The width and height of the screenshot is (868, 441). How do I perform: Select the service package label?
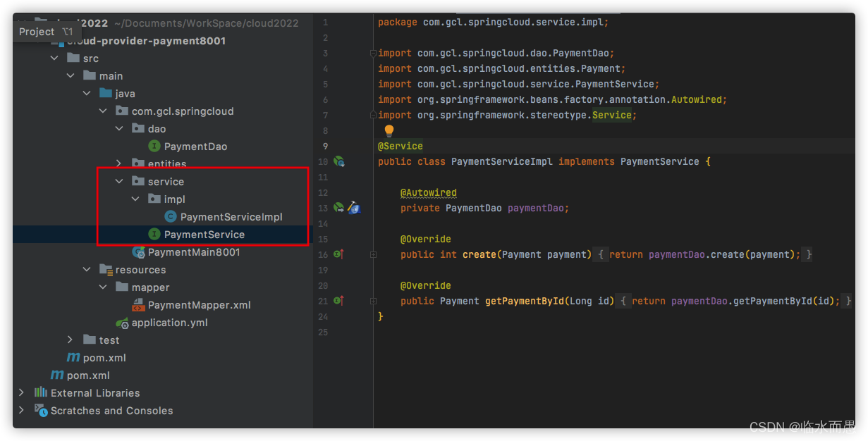click(x=166, y=182)
